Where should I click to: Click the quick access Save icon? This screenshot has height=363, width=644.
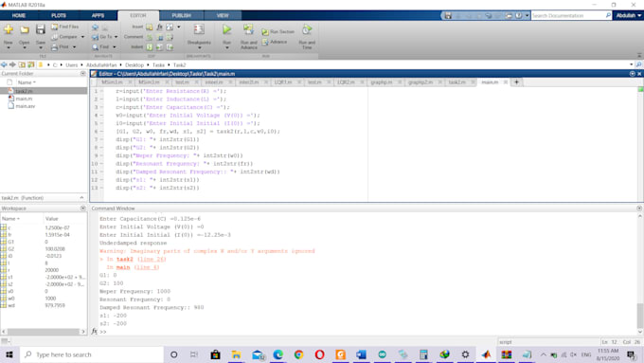click(x=448, y=15)
